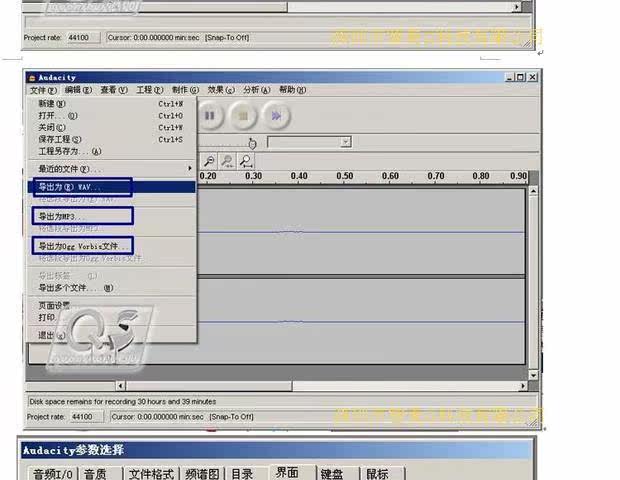This screenshot has height=480, width=620.
Task: Click the vertical scrollbar down arrow
Action: pyautogui.click(x=533, y=375)
